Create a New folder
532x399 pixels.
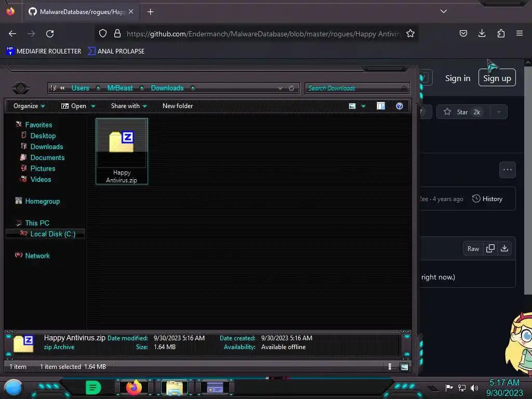tap(178, 106)
